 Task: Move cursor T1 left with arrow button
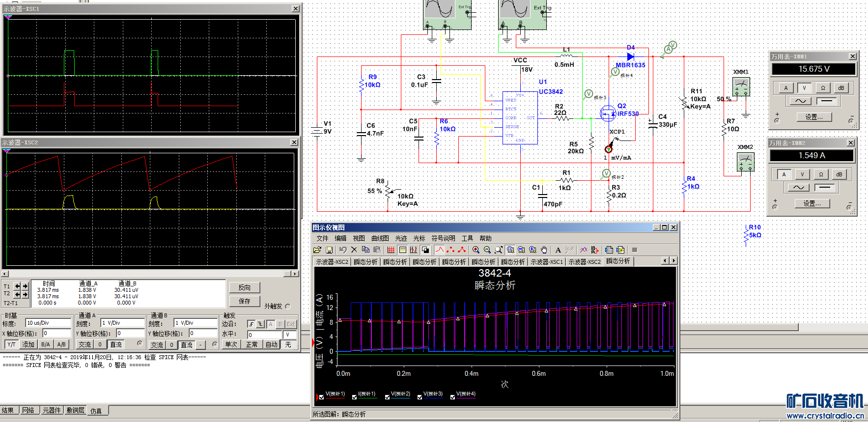(17, 286)
